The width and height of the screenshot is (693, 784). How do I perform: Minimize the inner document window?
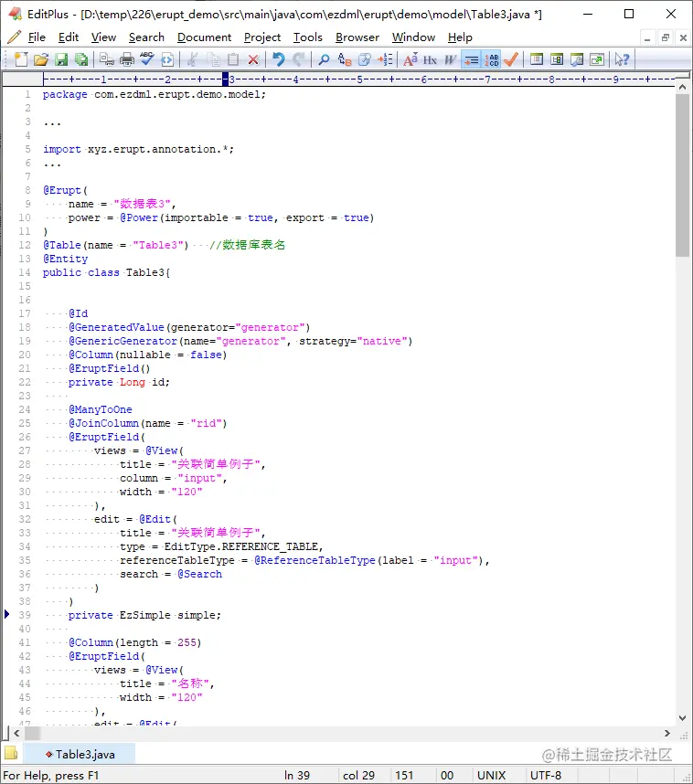647,37
